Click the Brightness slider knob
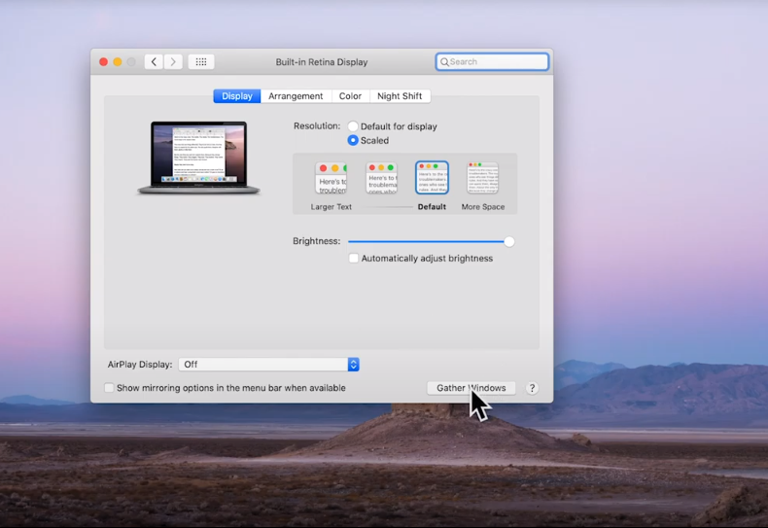Image resolution: width=768 pixels, height=528 pixels. tap(509, 241)
